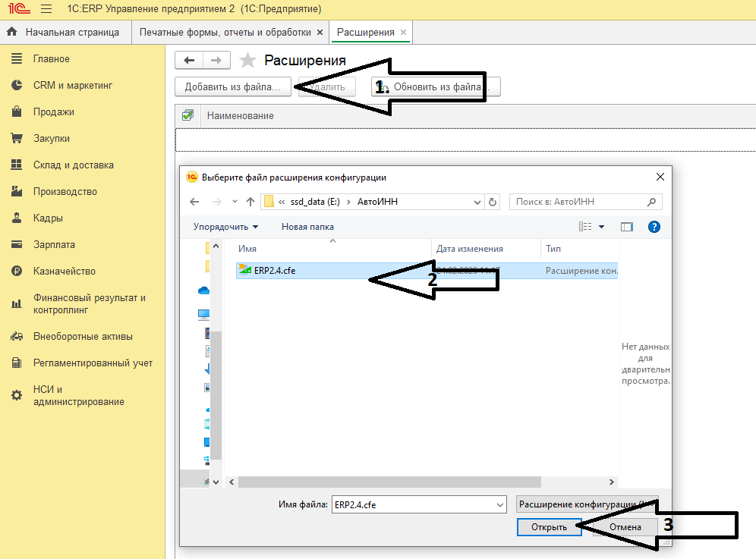Image resolution: width=756 pixels, height=559 pixels.
Task: Click the АвтоИНН address bar path segment
Action: pos(377,202)
